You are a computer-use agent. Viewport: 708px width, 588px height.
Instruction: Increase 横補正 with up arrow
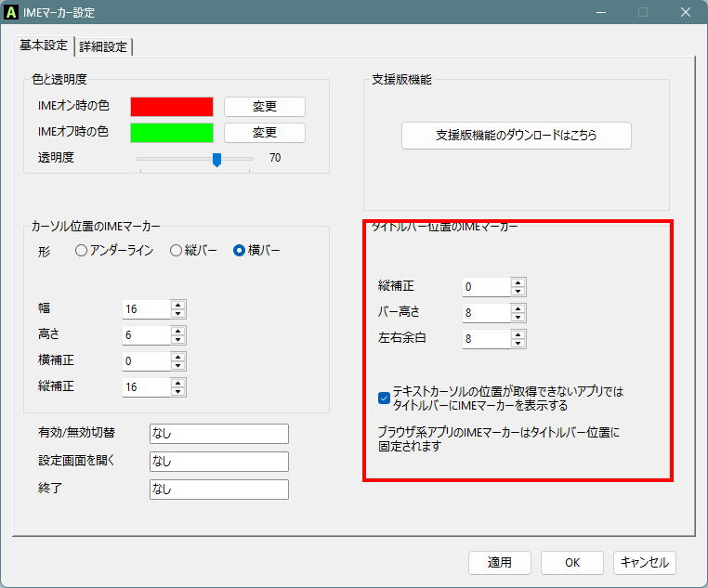pos(177,357)
